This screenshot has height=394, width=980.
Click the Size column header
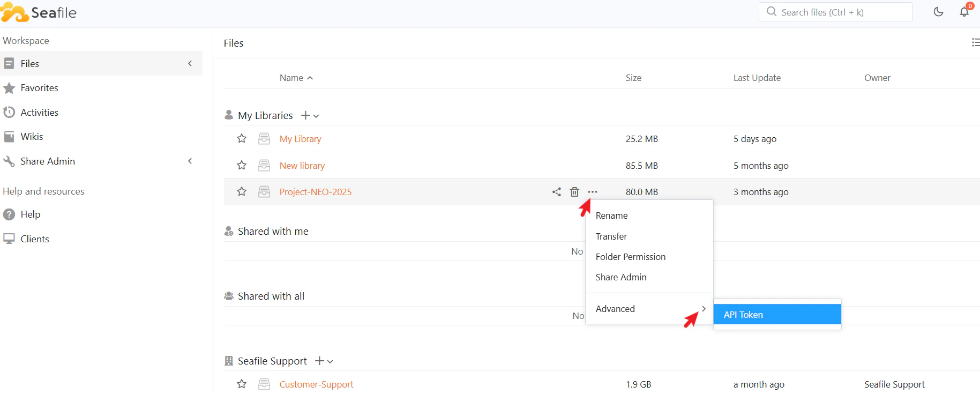pos(633,78)
